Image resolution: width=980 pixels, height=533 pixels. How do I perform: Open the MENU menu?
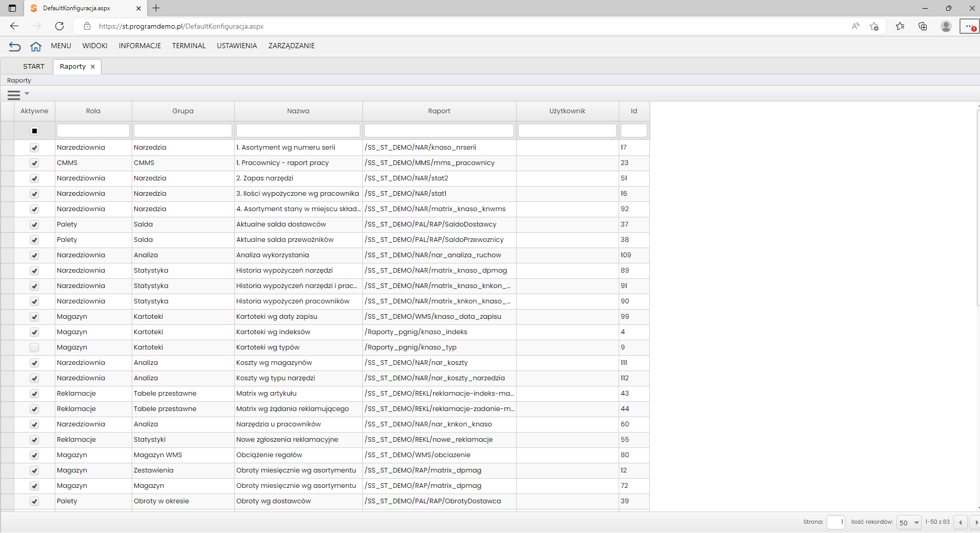pyautogui.click(x=61, y=46)
